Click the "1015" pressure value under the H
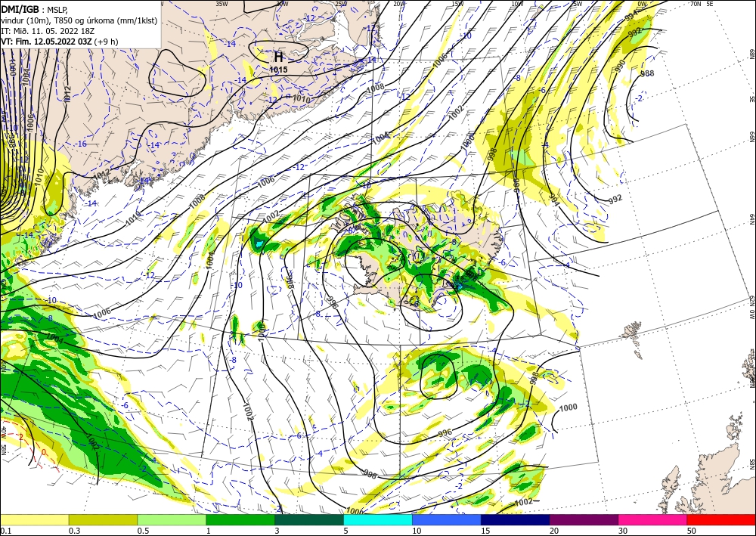Viewport: 756px width, 536px height. point(279,70)
